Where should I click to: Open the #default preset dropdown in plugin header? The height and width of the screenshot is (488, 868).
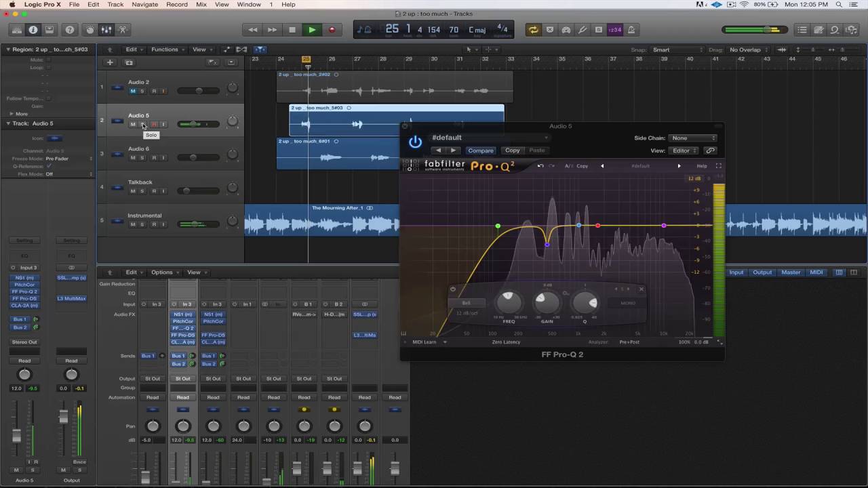(489, 138)
